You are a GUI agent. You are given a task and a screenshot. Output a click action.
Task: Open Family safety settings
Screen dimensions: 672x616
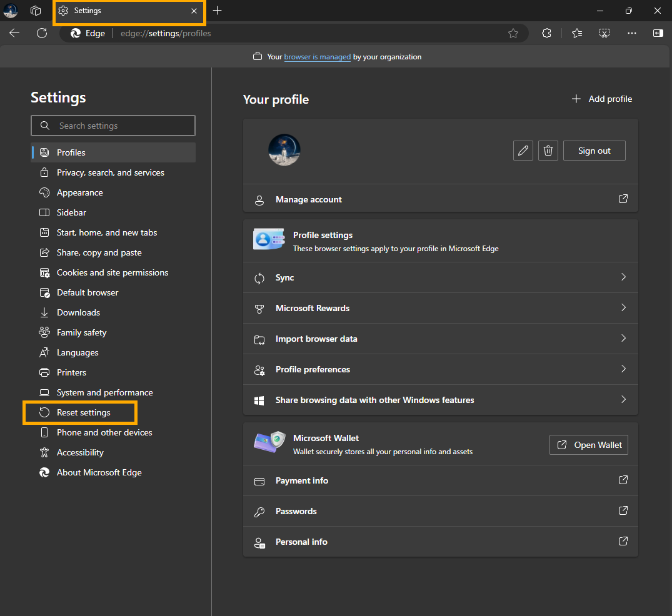click(114, 332)
